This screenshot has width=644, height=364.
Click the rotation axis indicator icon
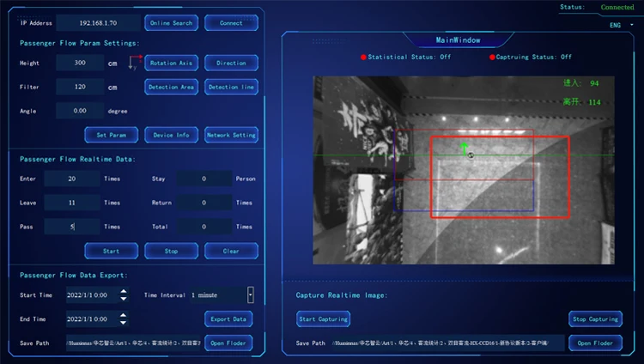pos(135,62)
